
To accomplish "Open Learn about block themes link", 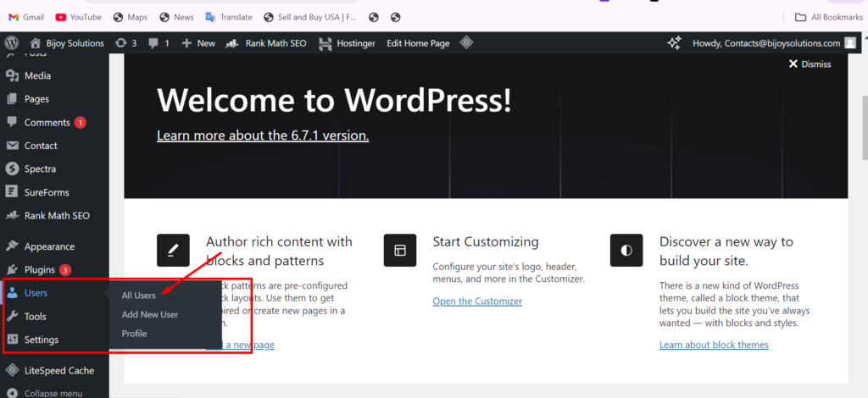I will (714, 345).
